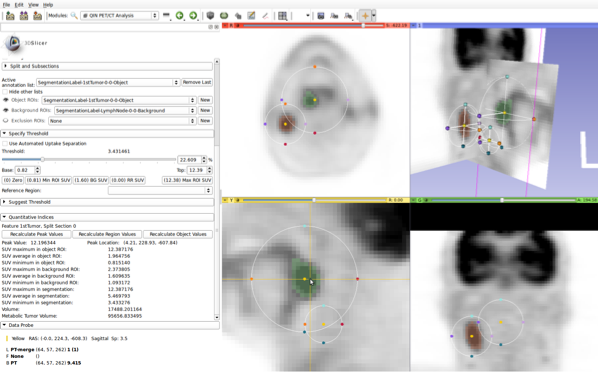Click the Load Data icon in toolbar
This screenshot has height=380, width=598.
tap(10, 16)
